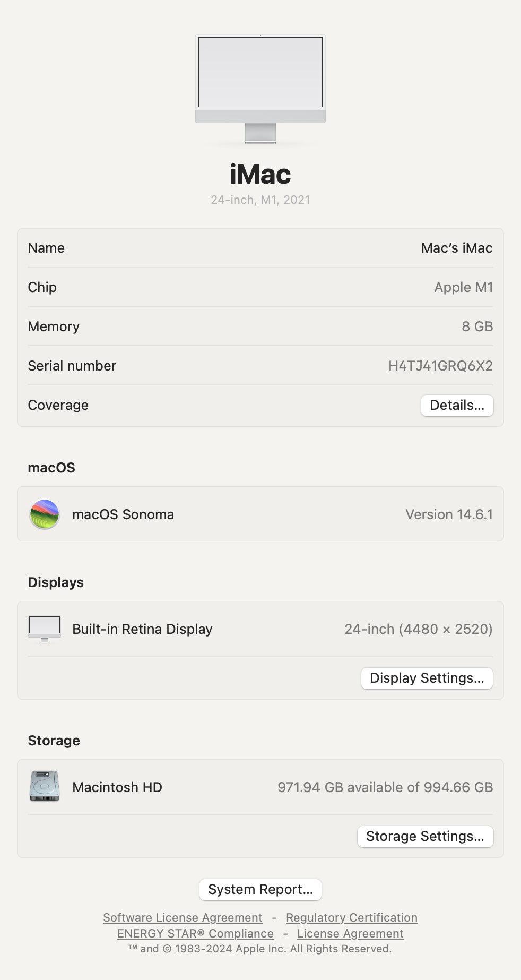Open the Software License Agreement link
The width and height of the screenshot is (521, 980).
click(x=183, y=917)
